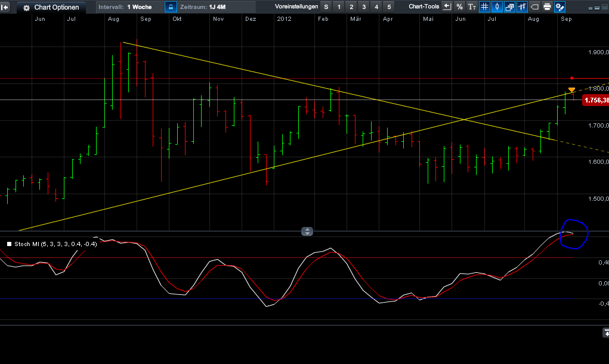The height and width of the screenshot is (364, 609).
Task: Select Voreinstellungen preset 4
Action: pos(376,7)
